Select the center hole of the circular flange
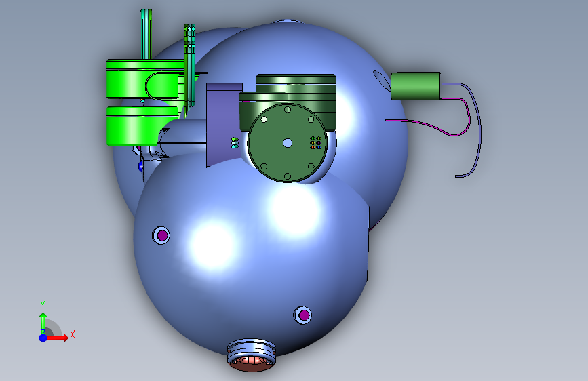Image resolution: width=588 pixels, height=381 pixels. 288,143
